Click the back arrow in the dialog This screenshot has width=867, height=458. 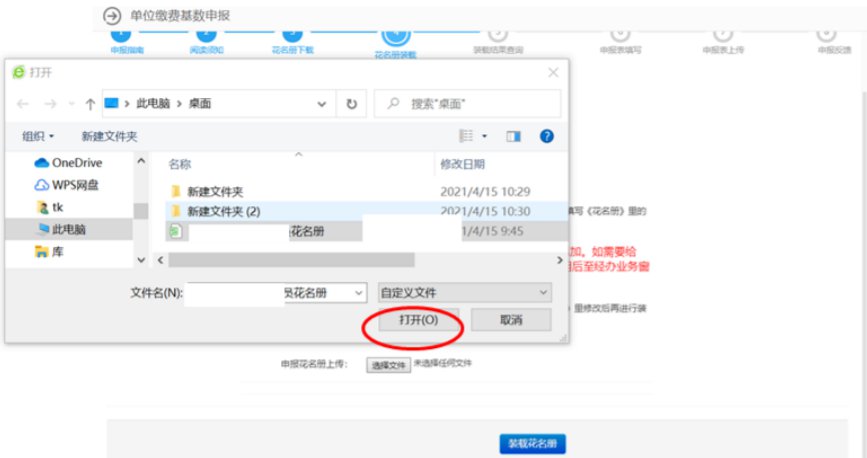(23, 104)
